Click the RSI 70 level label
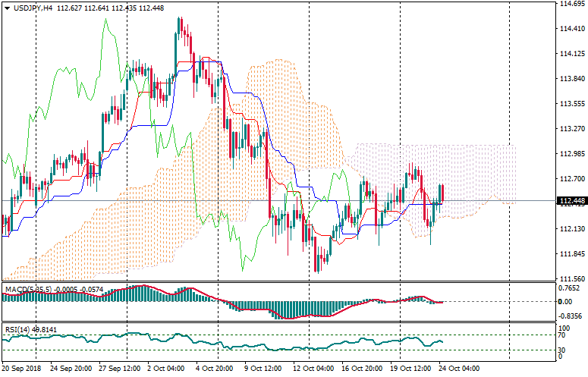The width and height of the screenshot is (588, 377). click(562, 335)
